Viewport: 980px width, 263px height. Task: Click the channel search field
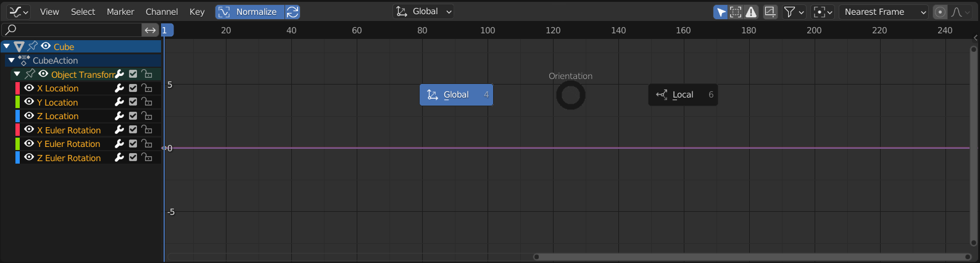tap(72, 30)
